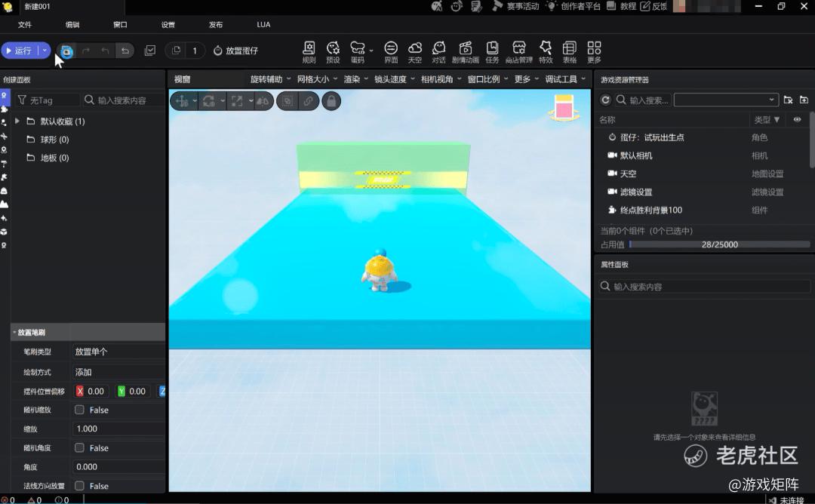The width and height of the screenshot is (815, 504).
Task: Open the 预设 presets tool
Action: [x=333, y=53]
